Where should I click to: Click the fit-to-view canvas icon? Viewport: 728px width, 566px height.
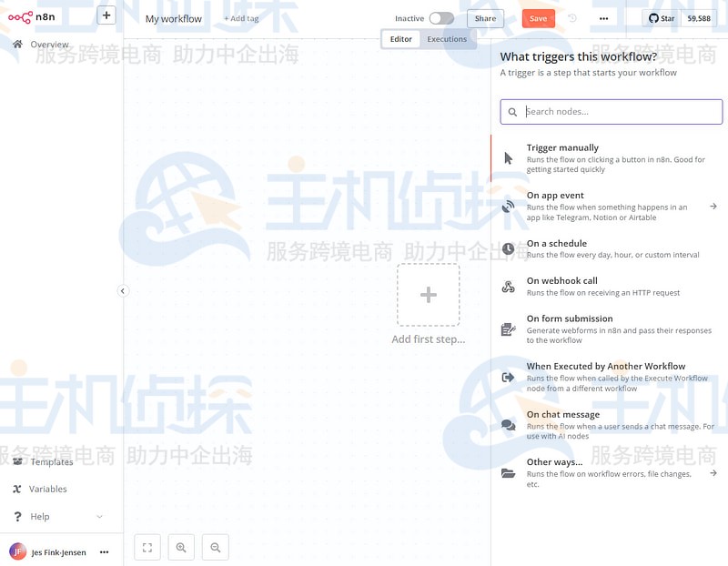pyautogui.click(x=147, y=547)
